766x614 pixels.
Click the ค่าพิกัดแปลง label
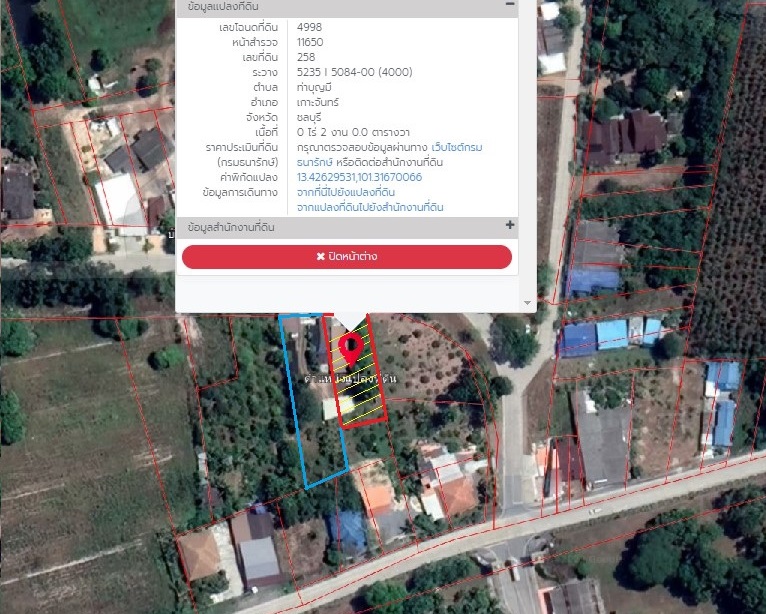249,177
